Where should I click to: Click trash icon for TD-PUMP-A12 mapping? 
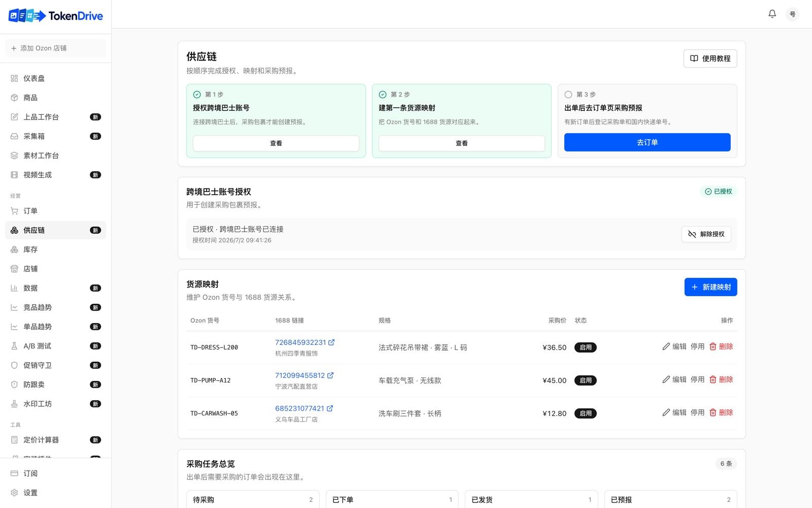tap(713, 379)
